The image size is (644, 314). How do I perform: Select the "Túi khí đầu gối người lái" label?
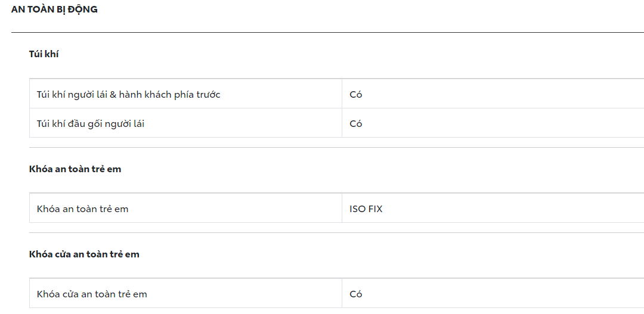point(91,124)
